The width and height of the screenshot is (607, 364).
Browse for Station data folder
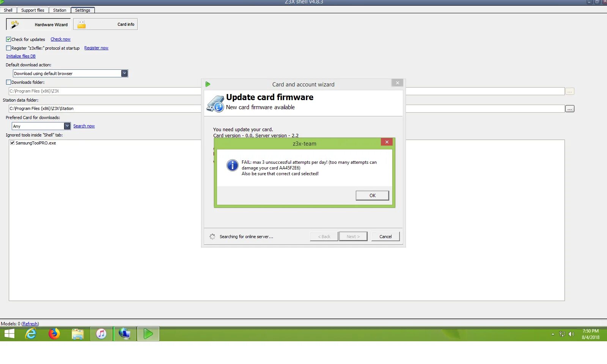coord(569,108)
